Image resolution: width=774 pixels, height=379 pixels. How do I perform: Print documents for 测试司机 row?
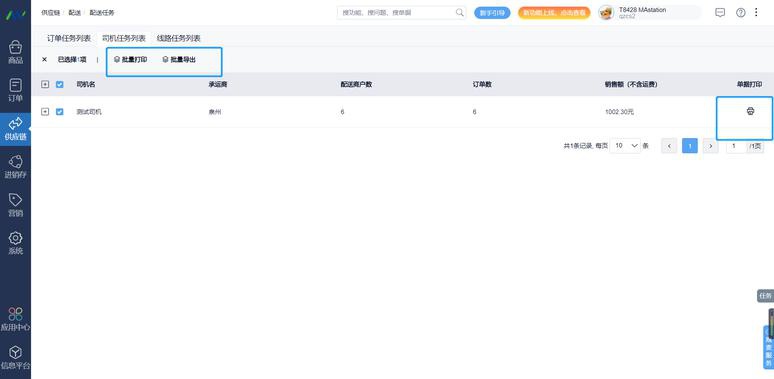click(x=750, y=111)
